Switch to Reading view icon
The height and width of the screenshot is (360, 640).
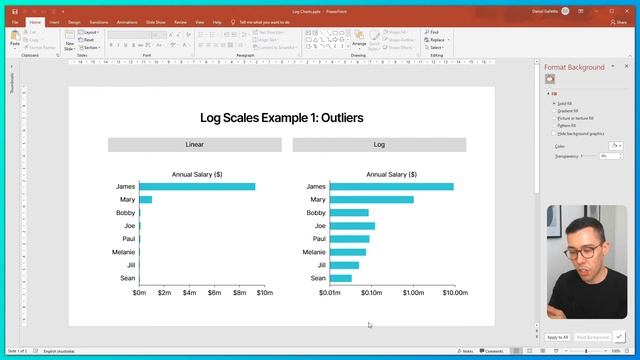(x=543, y=351)
